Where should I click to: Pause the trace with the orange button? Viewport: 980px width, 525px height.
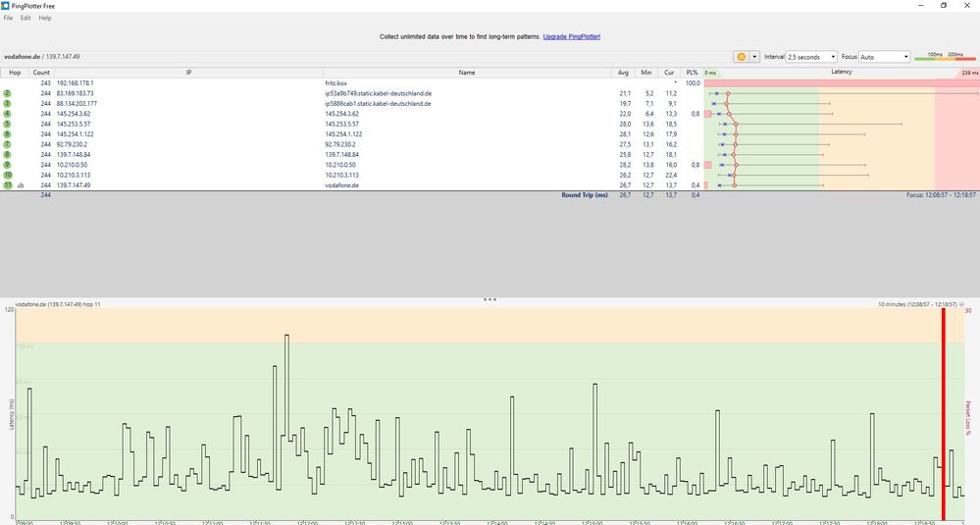tap(742, 57)
